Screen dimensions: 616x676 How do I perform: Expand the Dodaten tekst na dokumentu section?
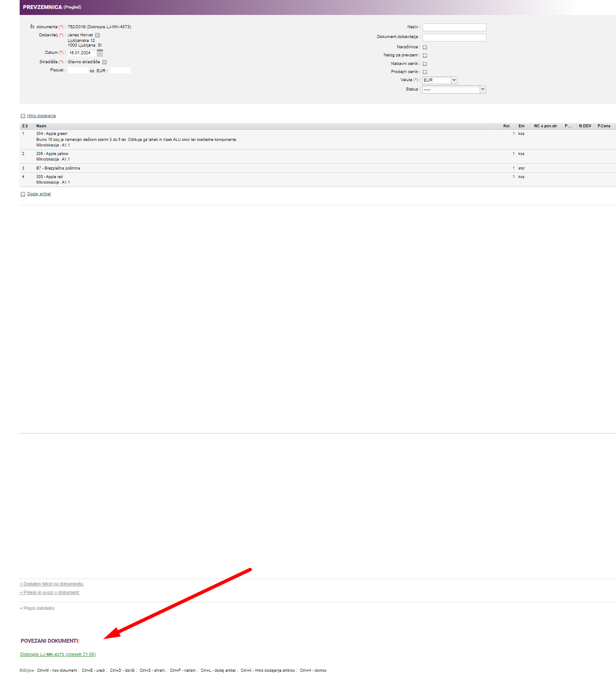(52, 584)
